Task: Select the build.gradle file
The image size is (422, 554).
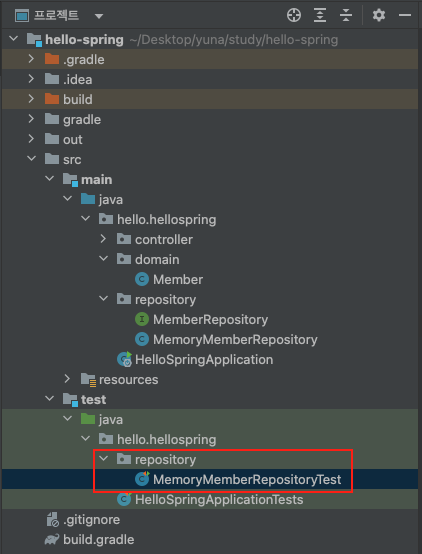Action: pyautogui.click(x=99, y=540)
